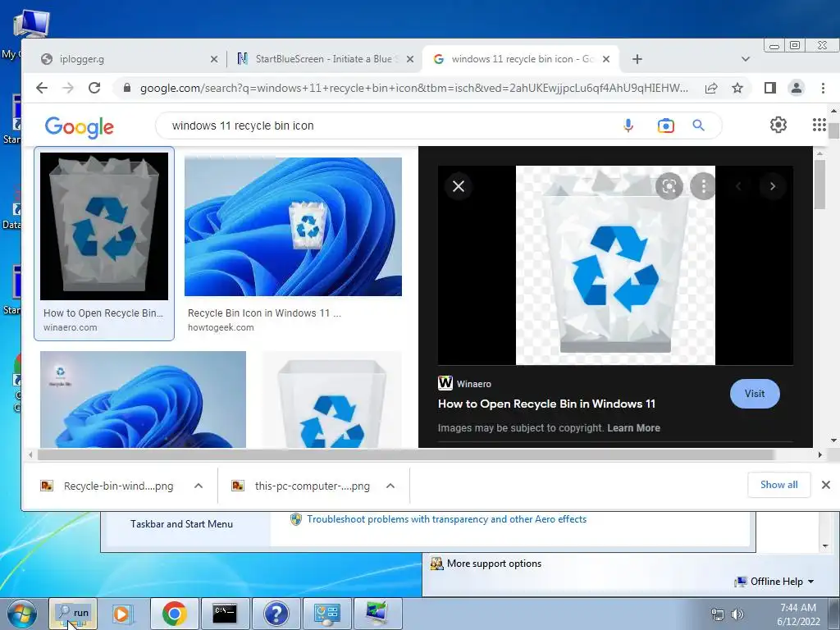Open Troubleshoot transparency and Aero effects link

[x=446, y=519]
